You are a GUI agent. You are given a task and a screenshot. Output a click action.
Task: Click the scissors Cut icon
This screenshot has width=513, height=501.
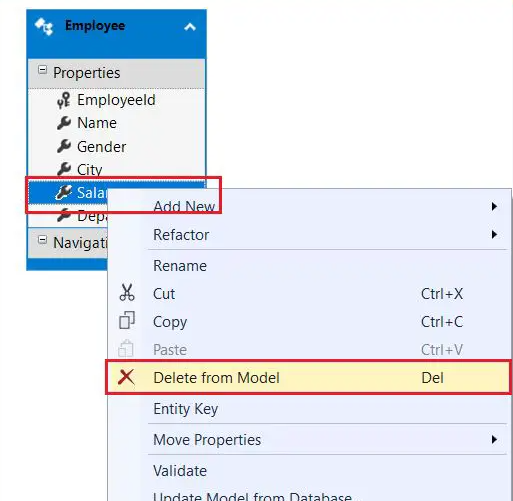(127, 293)
